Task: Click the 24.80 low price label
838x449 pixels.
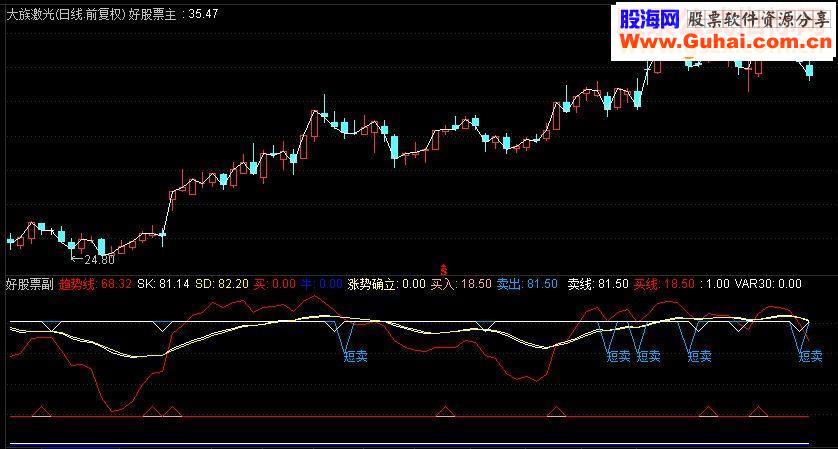Action: click(98, 260)
